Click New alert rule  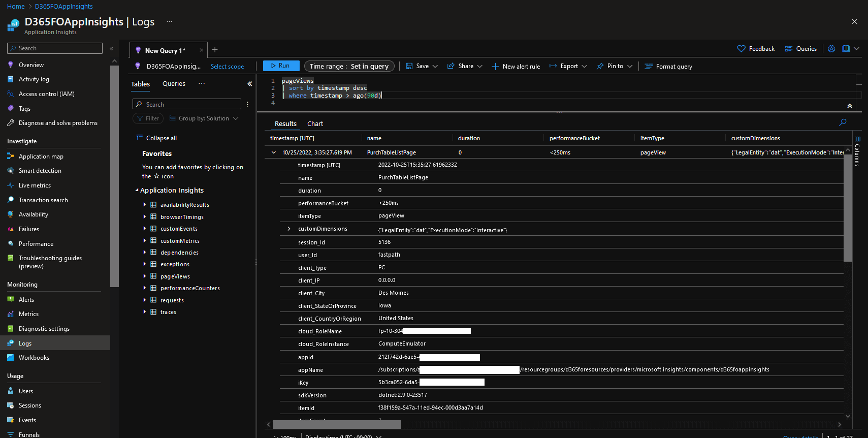point(516,67)
